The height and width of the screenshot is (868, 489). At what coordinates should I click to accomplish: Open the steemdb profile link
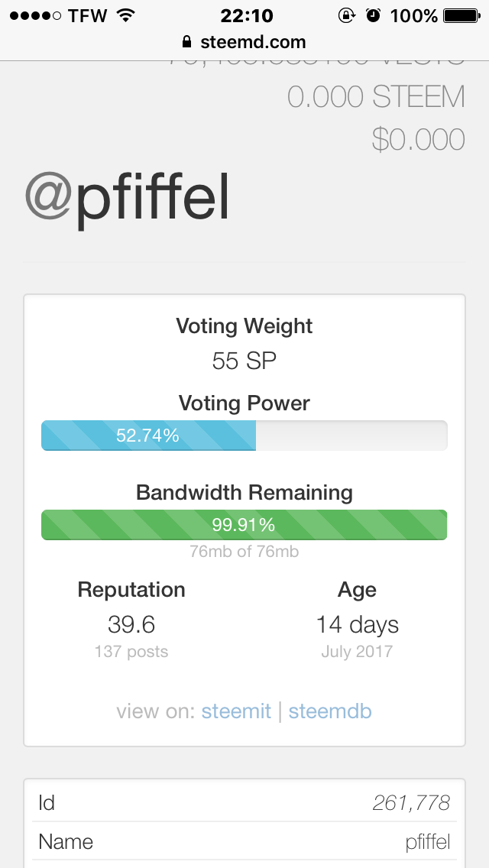point(330,711)
